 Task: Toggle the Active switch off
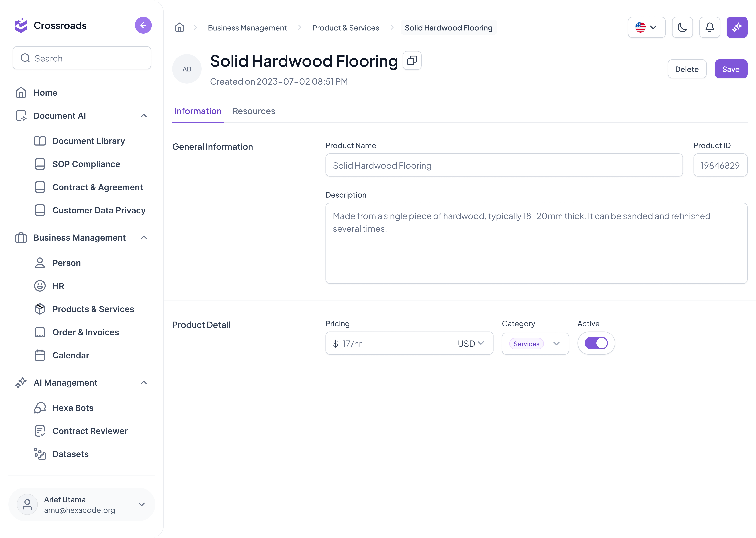point(596,343)
